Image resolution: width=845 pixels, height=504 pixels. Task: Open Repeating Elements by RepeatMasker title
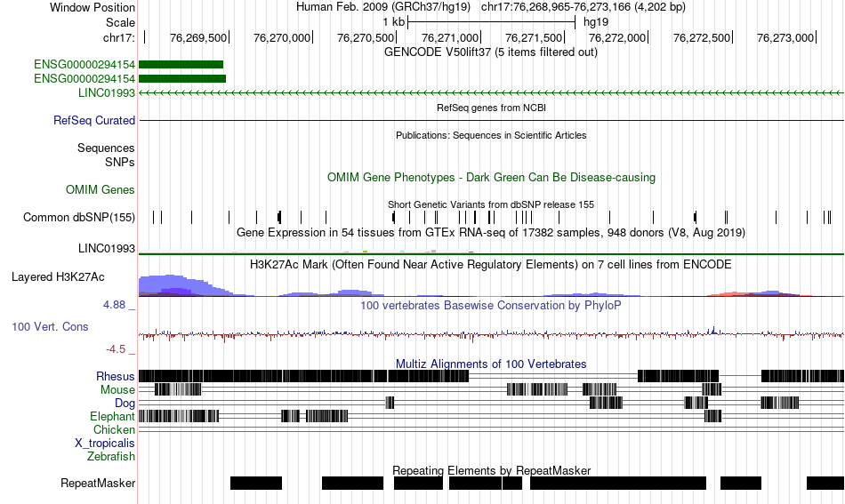pos(492,470)
